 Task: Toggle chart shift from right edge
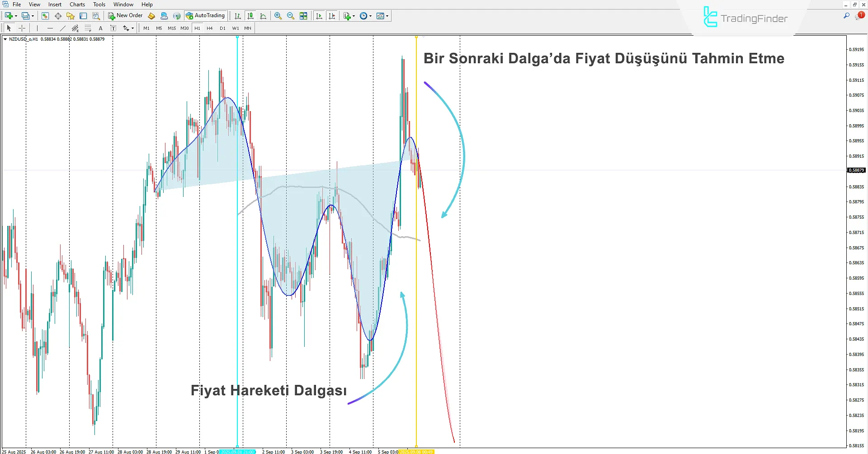point(332,16)
